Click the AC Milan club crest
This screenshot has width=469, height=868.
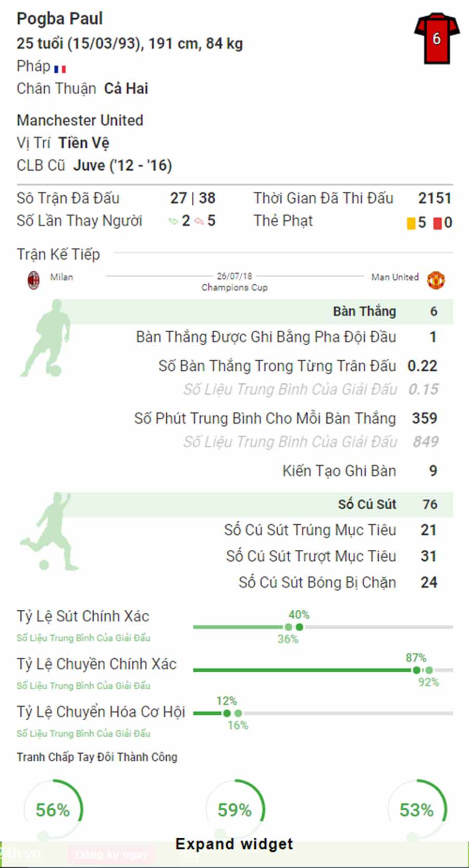34,280
